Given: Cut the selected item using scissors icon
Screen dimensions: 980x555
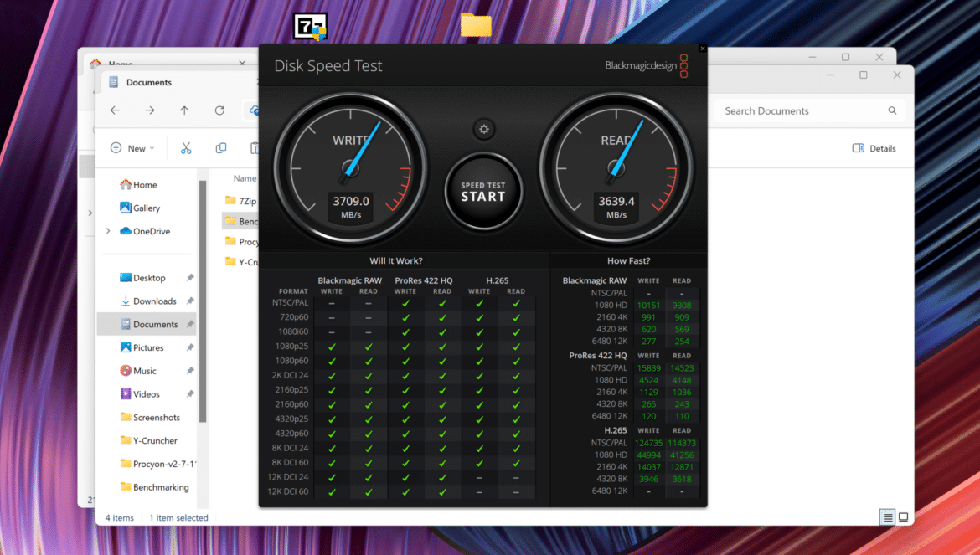Looking at the screenshot, I should (x=186, y=148).
